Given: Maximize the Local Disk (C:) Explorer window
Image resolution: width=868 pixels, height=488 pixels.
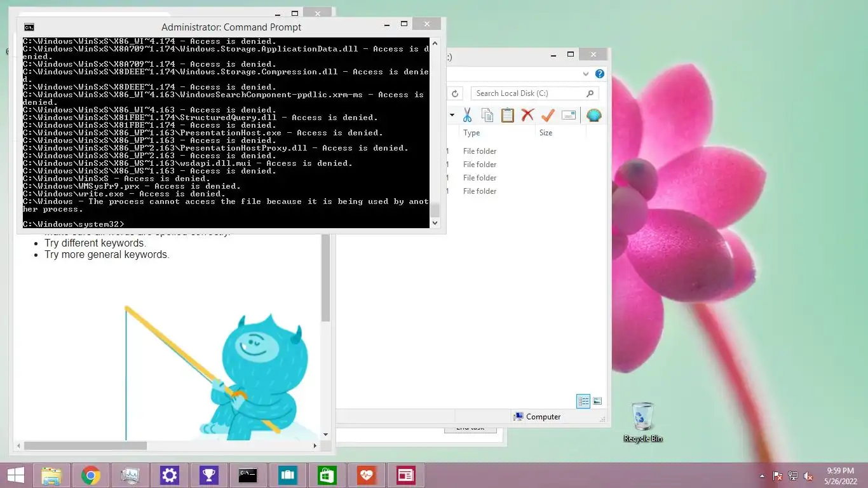Looking at the screenshot, I should coord(571,55).
